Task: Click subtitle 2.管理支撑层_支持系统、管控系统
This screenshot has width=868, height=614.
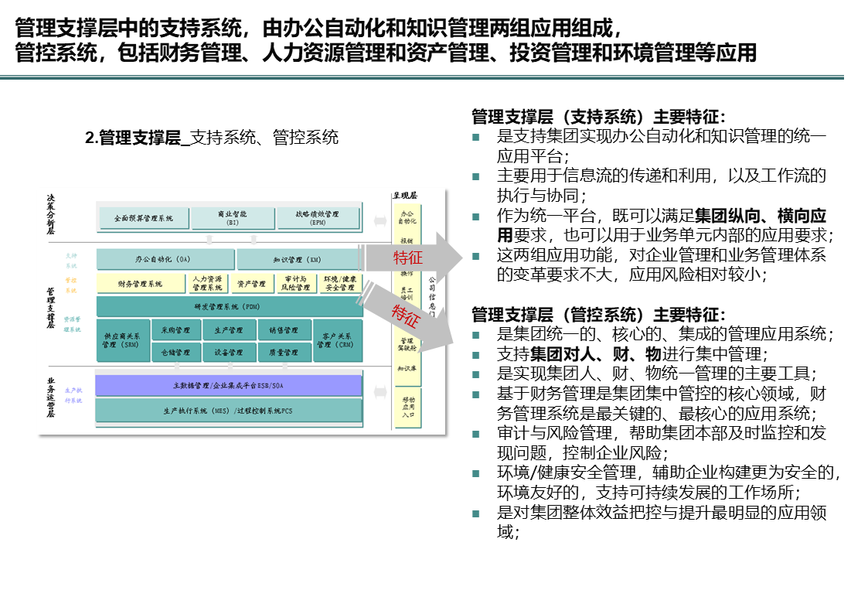Action: 212,138
